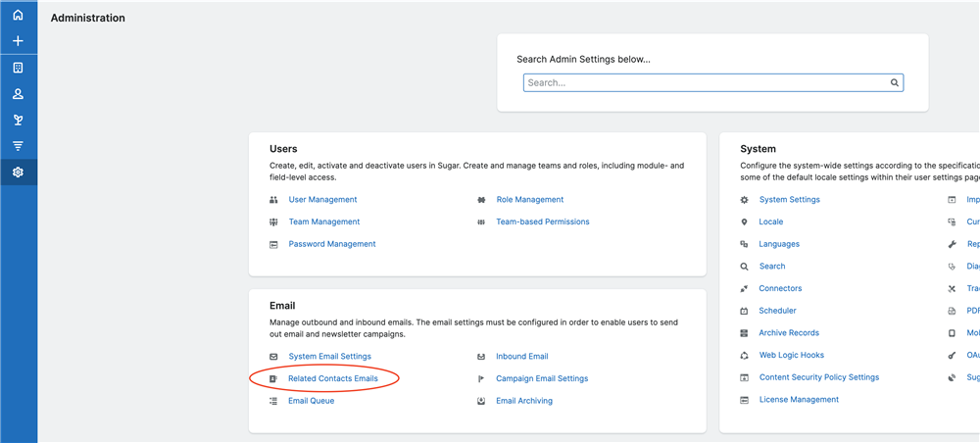The image size is (980, 443).
Task: Click the Inbound Email icon
Action: 481,357
